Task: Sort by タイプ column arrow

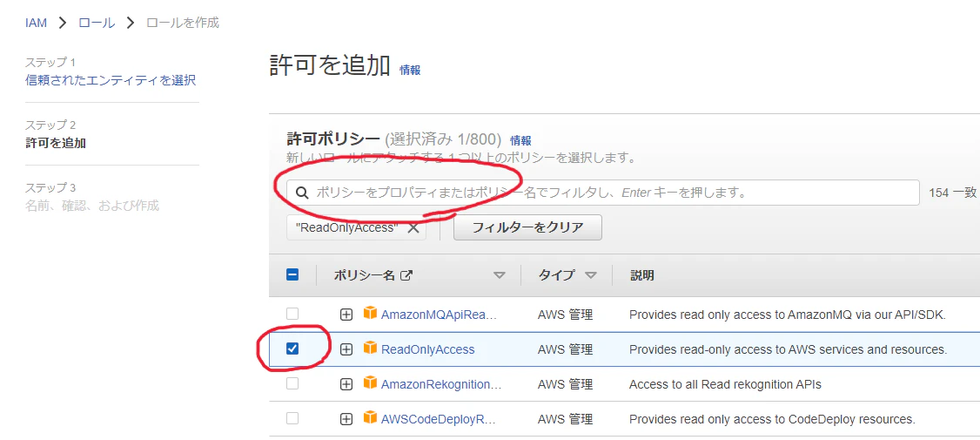Action: point(591,275)
